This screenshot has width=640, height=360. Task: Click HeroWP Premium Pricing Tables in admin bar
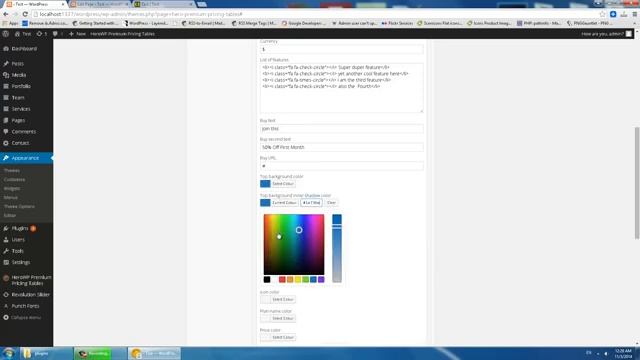click(122, 34)
